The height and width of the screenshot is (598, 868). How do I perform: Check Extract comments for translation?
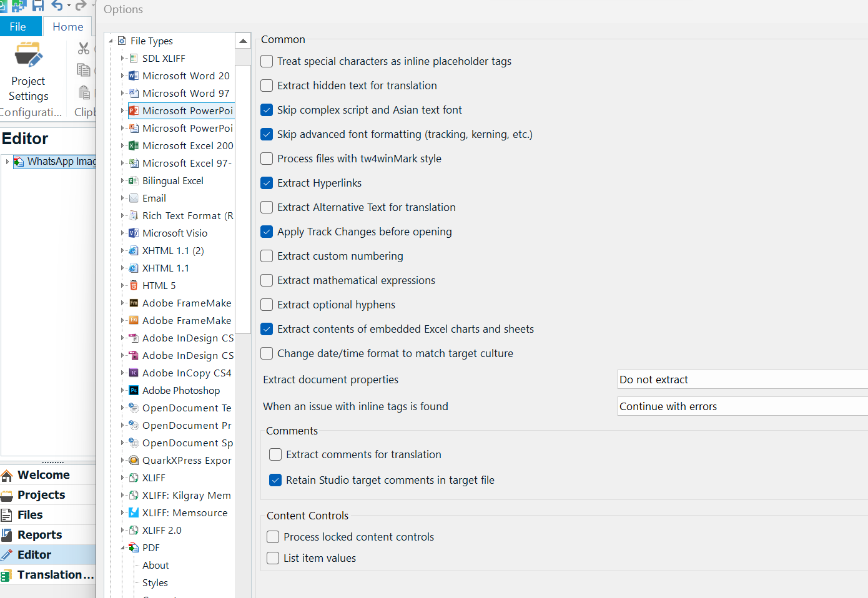click(275, 454)
